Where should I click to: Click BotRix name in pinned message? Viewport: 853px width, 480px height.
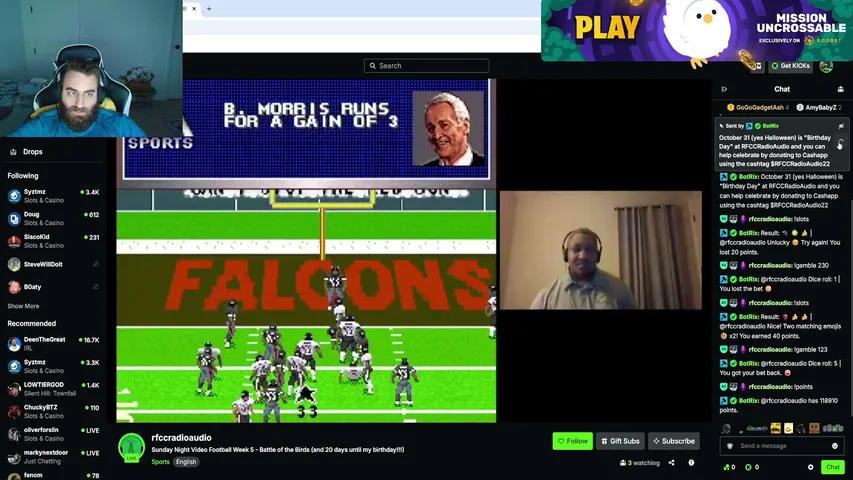(x=770, y=126)
